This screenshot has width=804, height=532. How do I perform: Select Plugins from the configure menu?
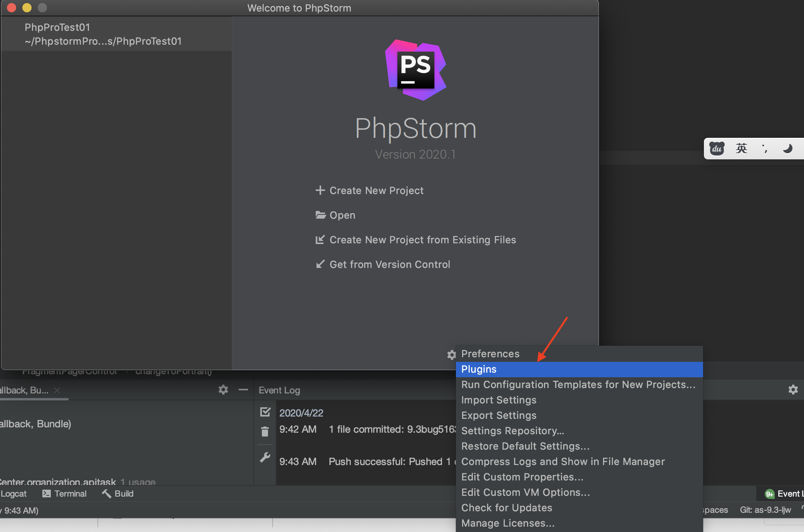pyautogui.click(x=479, y=369)
